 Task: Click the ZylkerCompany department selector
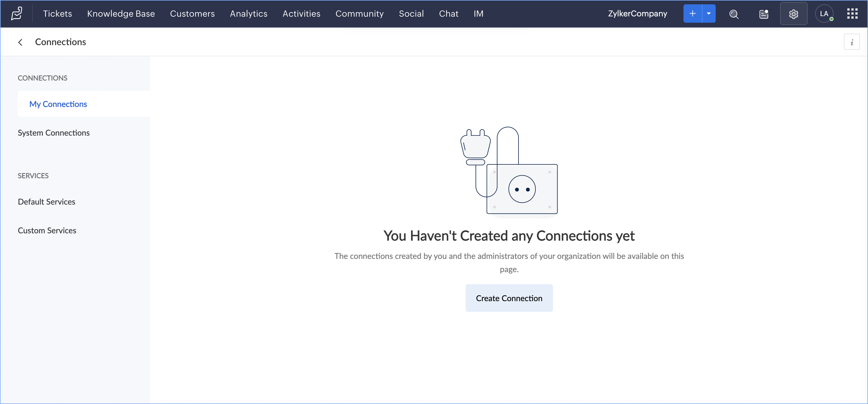coord(637,14)
